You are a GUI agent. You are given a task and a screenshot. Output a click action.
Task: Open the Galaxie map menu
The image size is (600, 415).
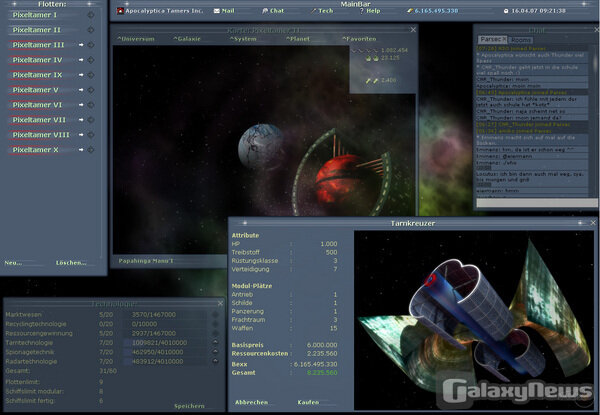coord(187,39)
